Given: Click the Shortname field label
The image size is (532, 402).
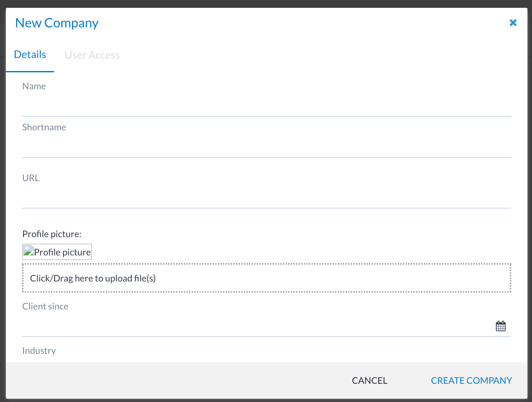Looking at the screenshot, I should point(44,127).
